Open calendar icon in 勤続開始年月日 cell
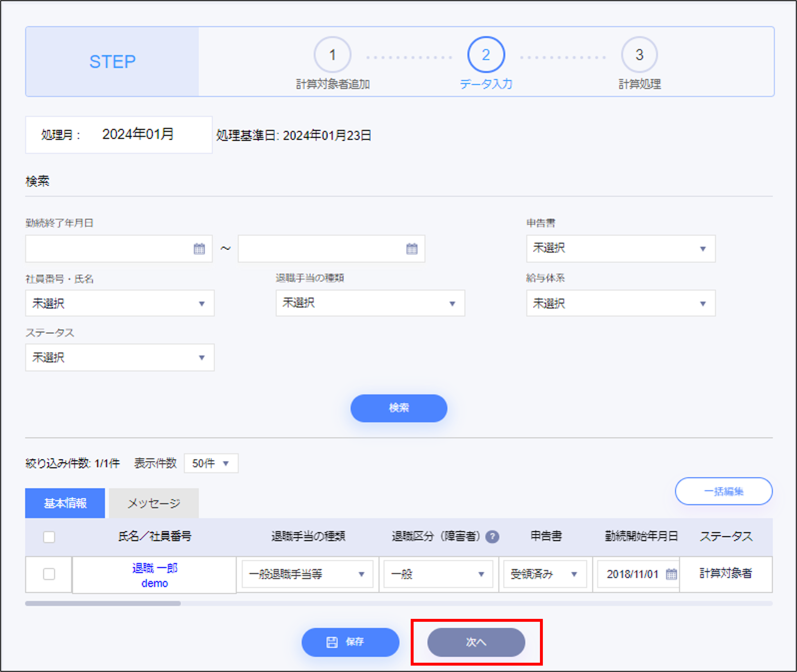Viewport: 797px width, 672px height. [x=671, y=574]
